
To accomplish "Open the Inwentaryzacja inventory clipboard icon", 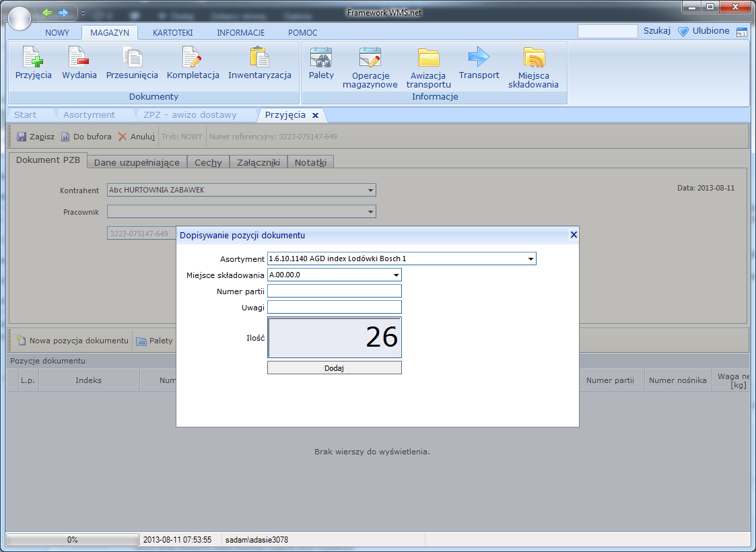I will 259,57.
